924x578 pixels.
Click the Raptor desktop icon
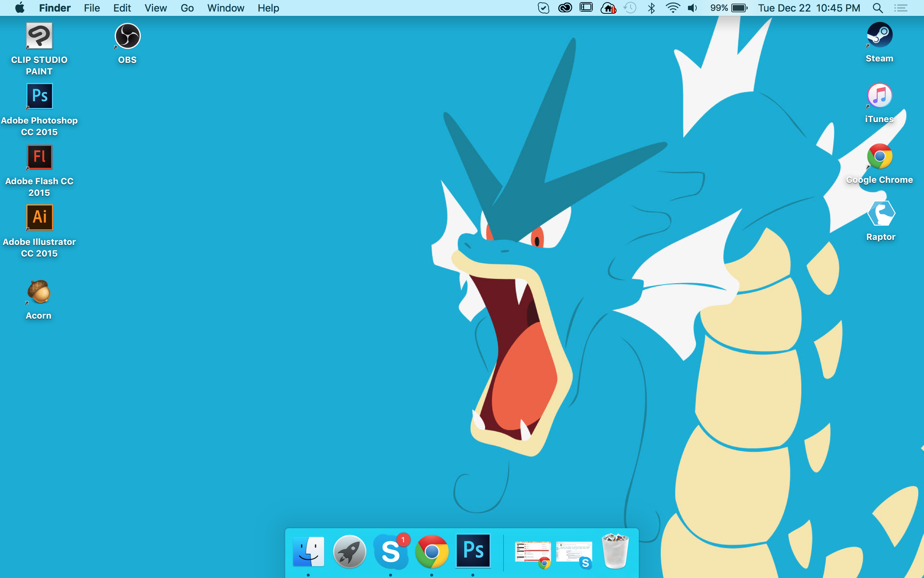[x=881, y=213]
